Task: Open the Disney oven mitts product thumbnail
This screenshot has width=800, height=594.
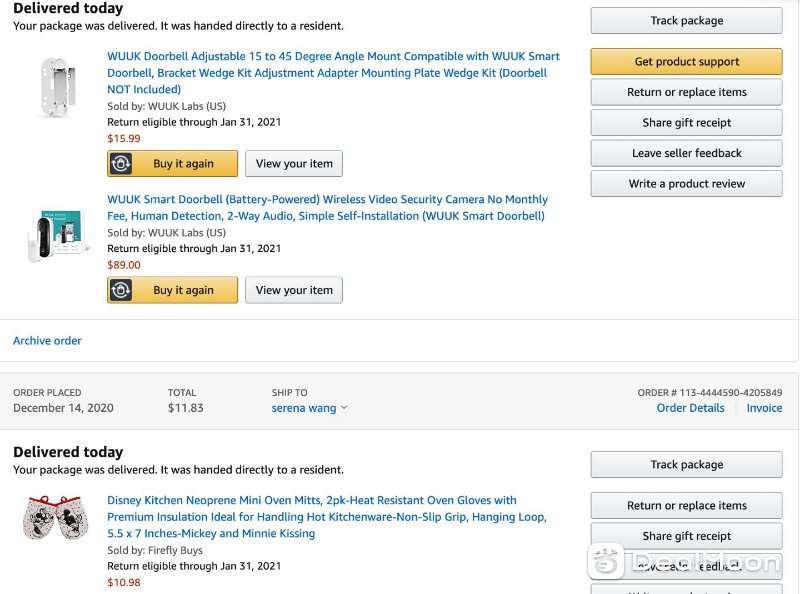Action: (x=56, y=517)
